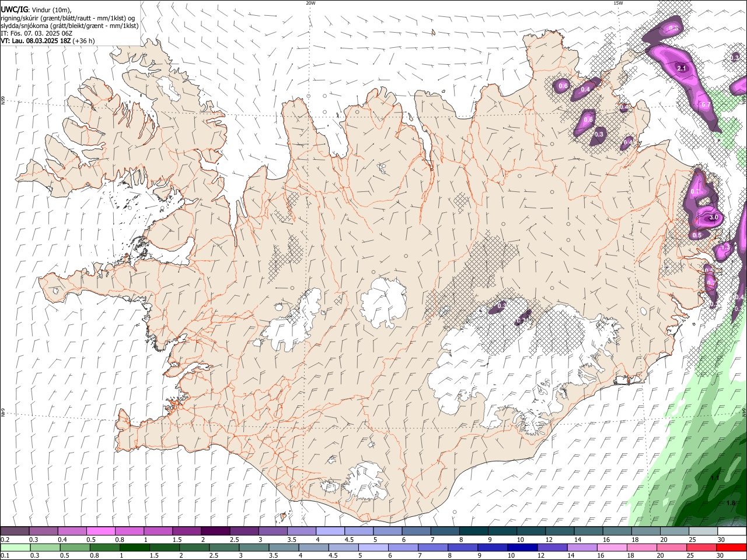Click the "2.1" snowfall value on the map

[682, 68]
